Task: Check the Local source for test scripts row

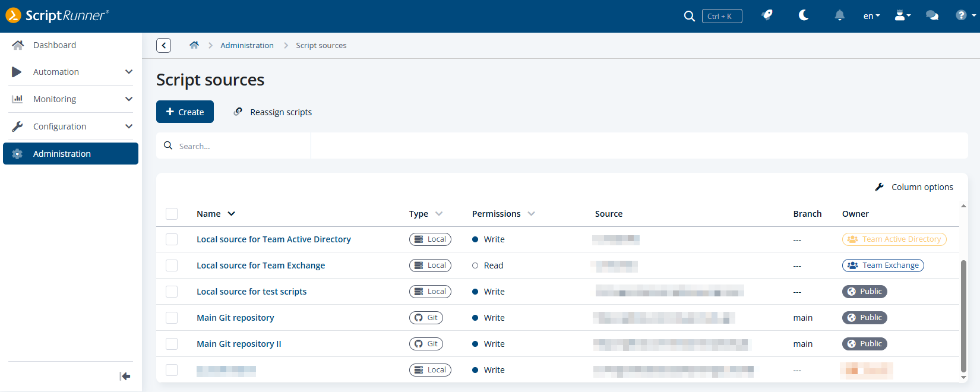Action: click(172, 292)
